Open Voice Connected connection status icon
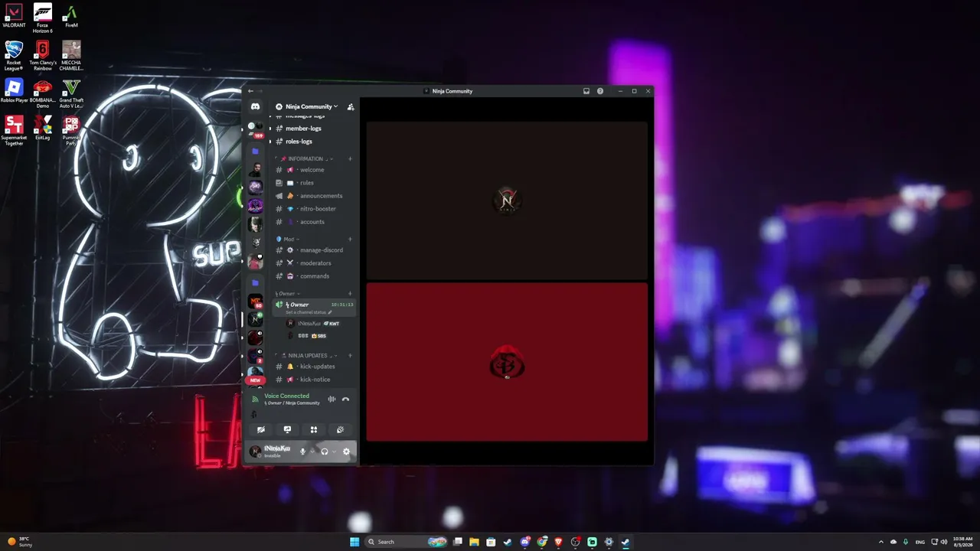Screen dimensions: 980x551 tap(255, 399)
